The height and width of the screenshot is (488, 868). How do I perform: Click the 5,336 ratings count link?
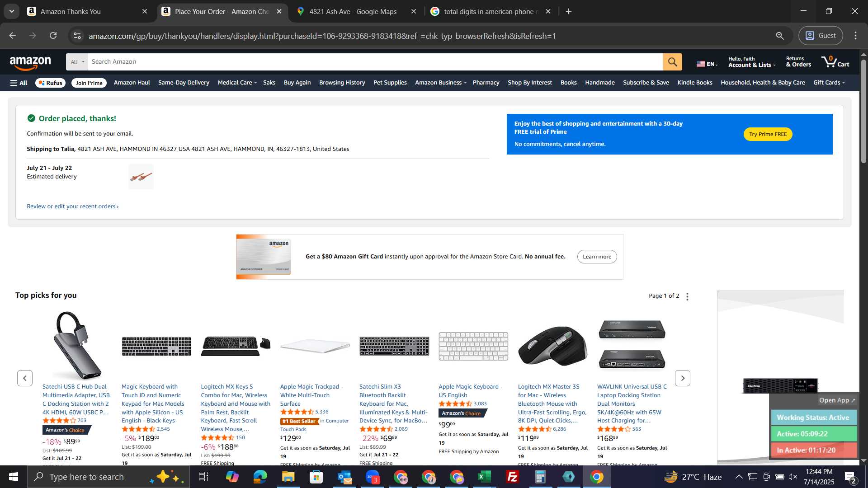[322, 412]
